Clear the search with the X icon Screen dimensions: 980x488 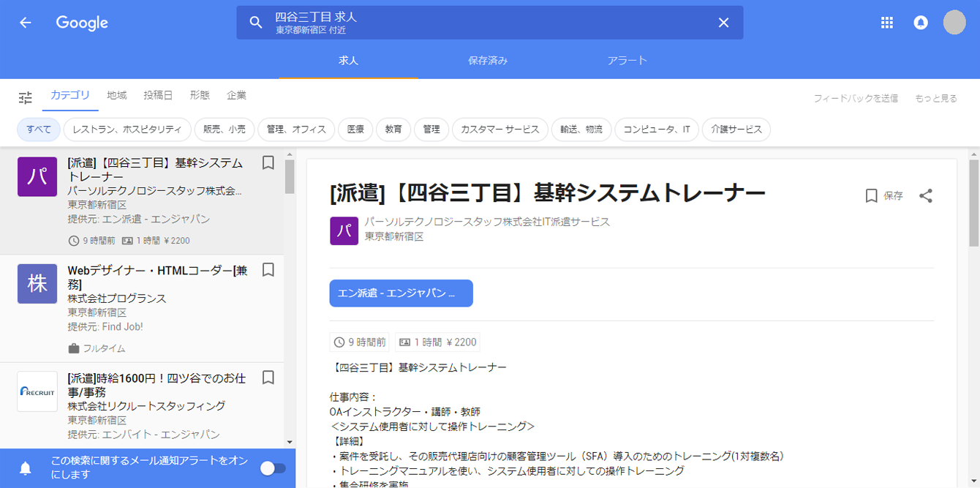[x=723, y=23]
